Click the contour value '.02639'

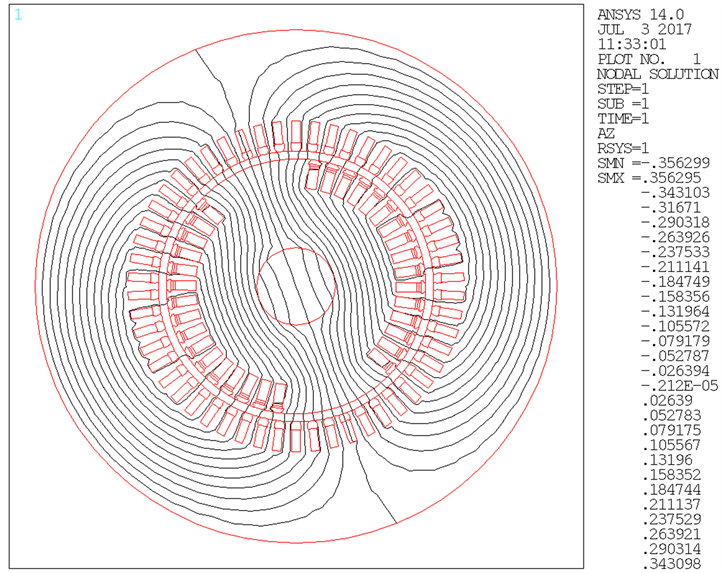pos(668,400)
